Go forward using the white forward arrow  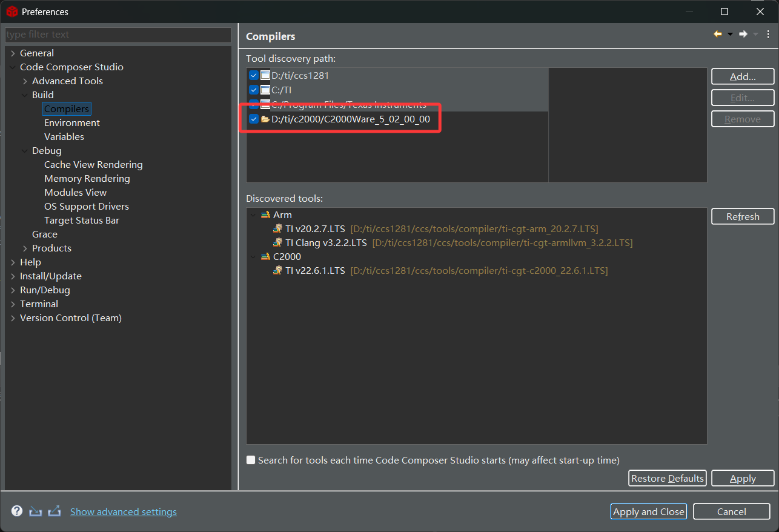(743, 35)
